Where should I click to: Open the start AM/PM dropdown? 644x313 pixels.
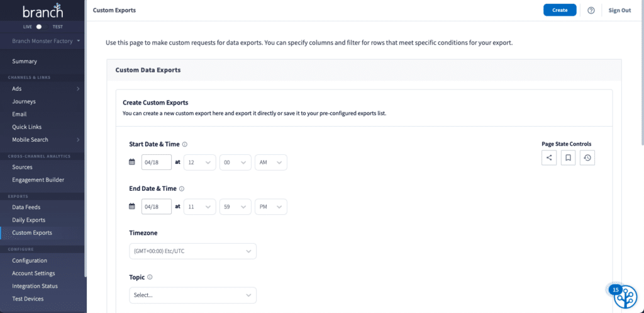tap(271, 162)
